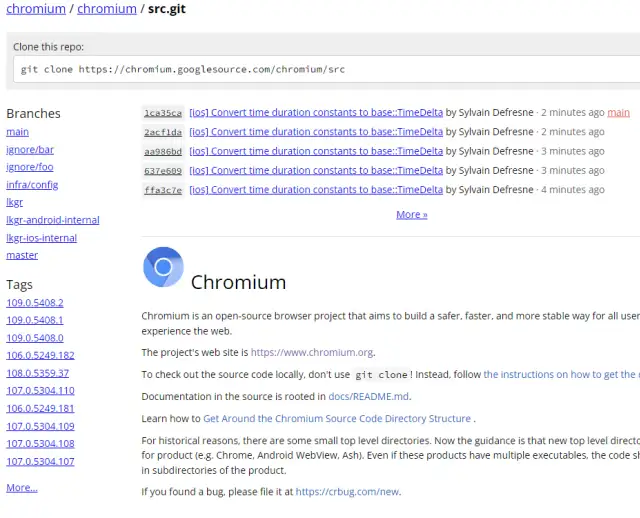Open commit hash ffa3c7e
This screenshot has height=518, width=640.
tap(163, 190)
